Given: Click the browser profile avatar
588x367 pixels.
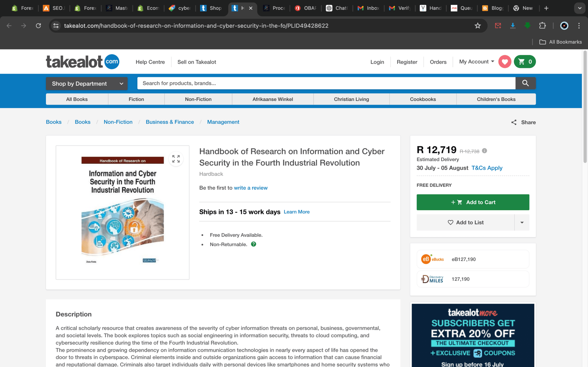Looking at the screenshot, I should (x=564, y=26).
